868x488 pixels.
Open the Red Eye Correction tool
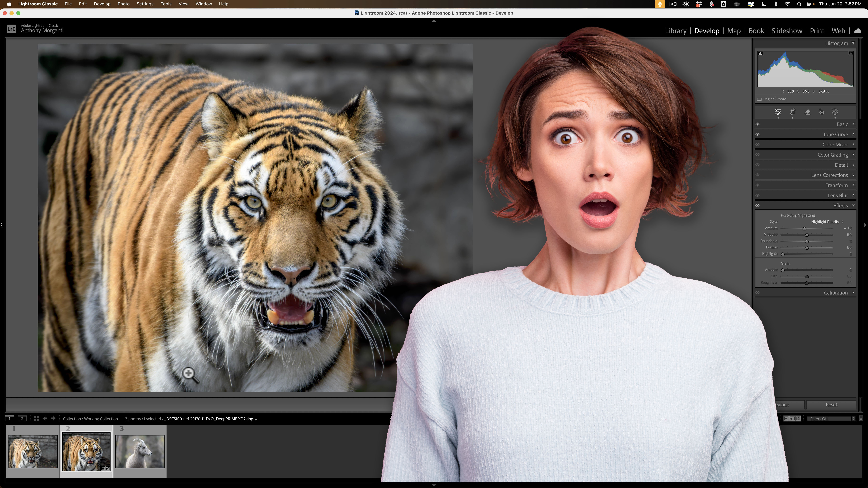(822, 112)
